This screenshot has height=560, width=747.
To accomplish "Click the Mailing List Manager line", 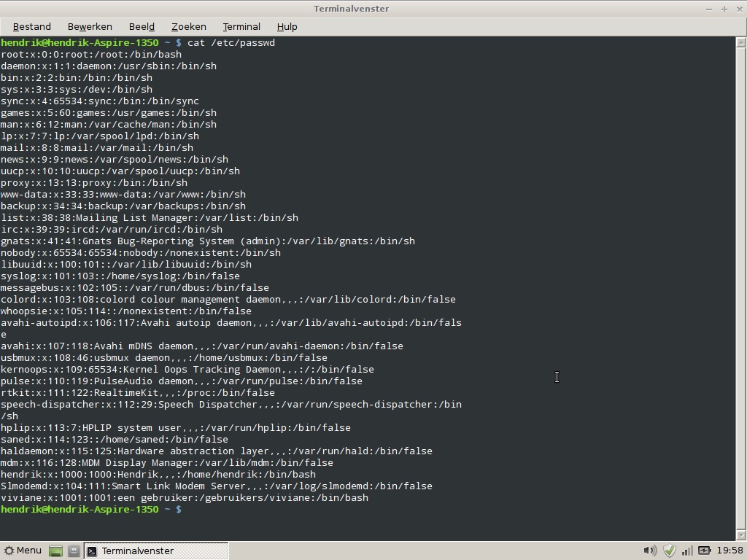I will 150,217.
